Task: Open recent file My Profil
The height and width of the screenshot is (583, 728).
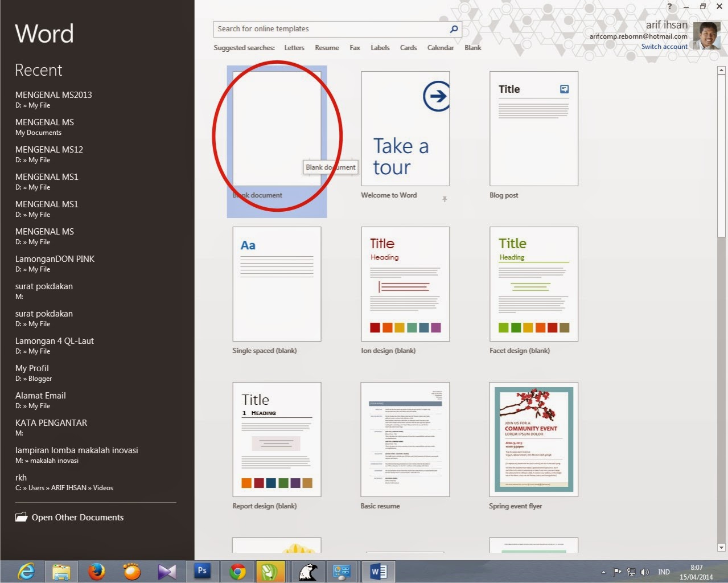Action: click(x=34, y=373)
